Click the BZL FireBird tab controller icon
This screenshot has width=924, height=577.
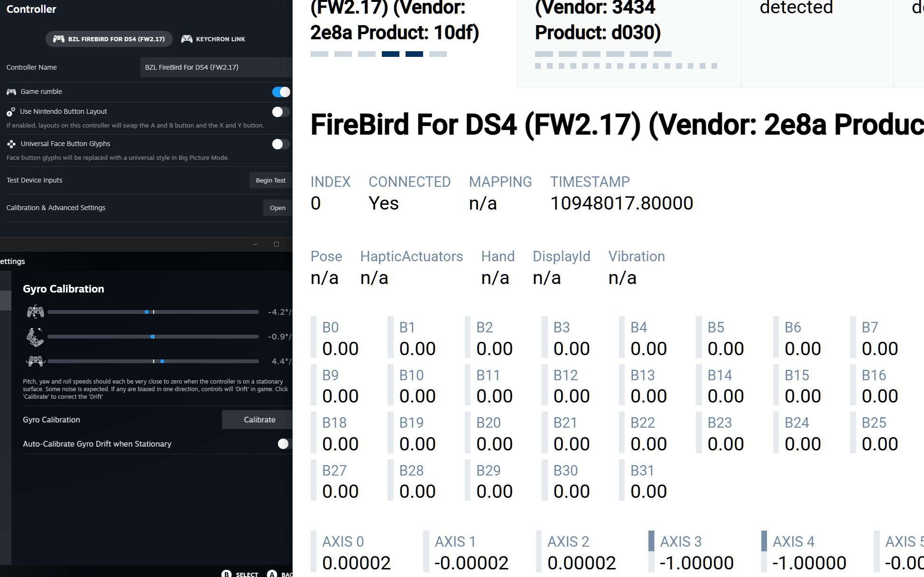[59, 39]
